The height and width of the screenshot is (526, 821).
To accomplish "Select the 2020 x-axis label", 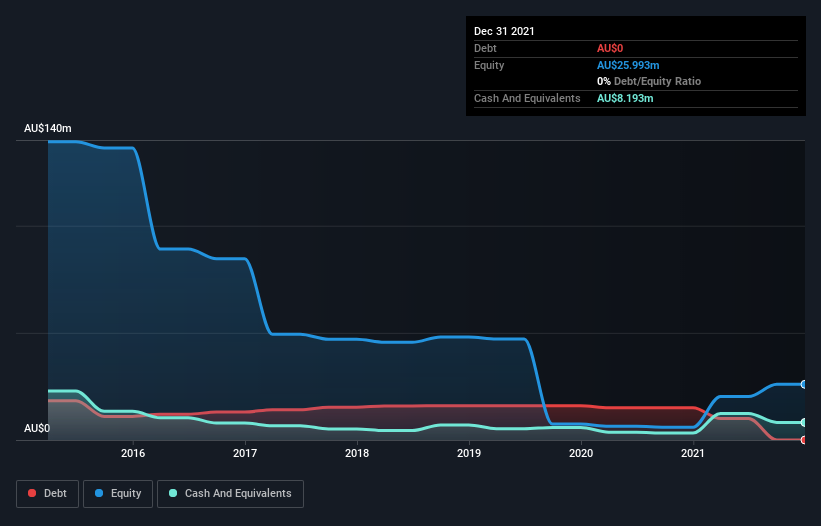I will (581, 453).
